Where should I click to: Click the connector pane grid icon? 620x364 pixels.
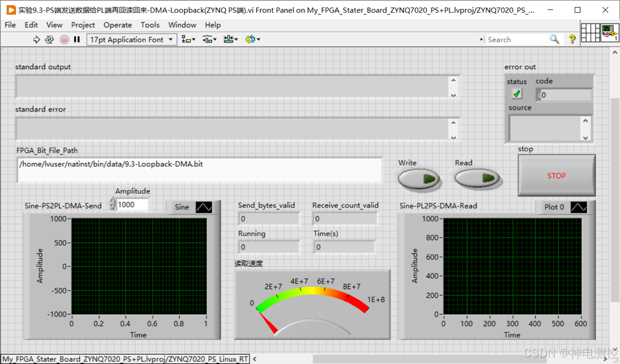590,33
